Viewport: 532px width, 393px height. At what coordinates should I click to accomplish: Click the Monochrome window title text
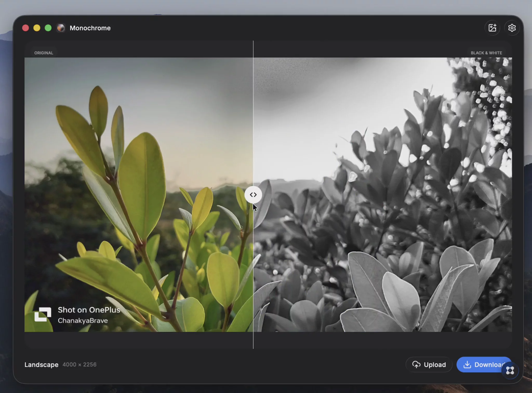click(x=90, y=28)
